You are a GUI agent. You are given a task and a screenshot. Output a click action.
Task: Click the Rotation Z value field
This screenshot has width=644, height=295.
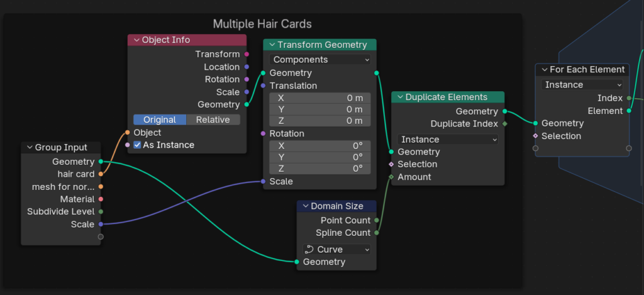coord(320,169)
